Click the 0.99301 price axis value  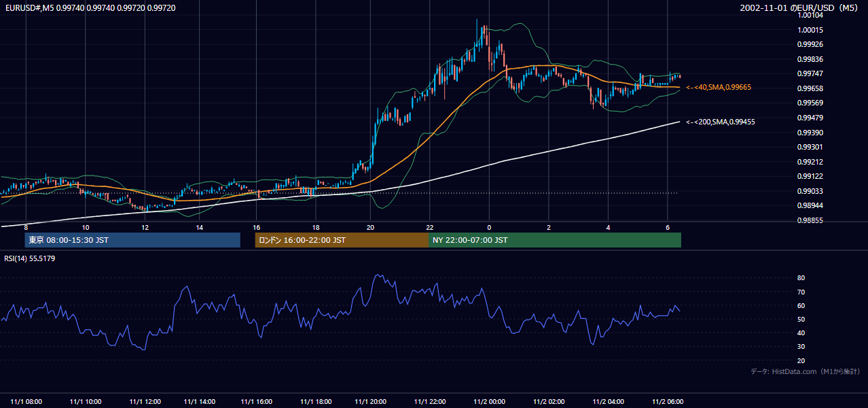(811, 147)
